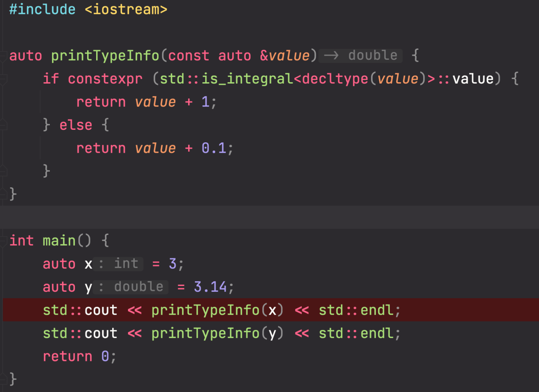Collapse the else block fold marker
The width and height of the screenshot is (539, 392).
point(3,125)
